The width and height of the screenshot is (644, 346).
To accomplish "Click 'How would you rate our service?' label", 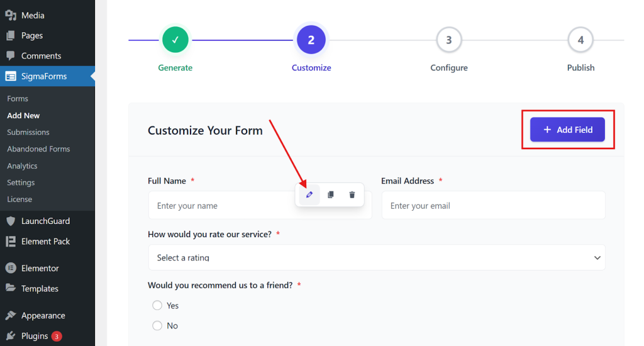I will point(209,234).
